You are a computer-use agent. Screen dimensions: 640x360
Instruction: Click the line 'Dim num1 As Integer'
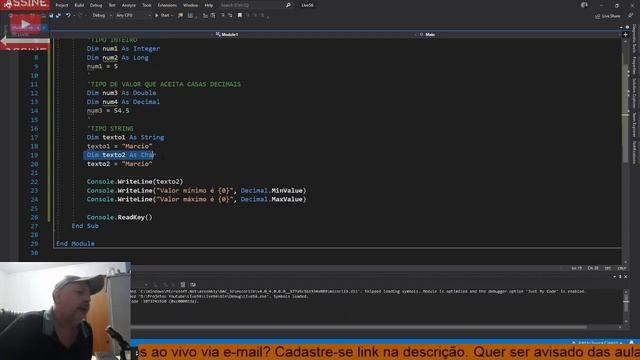[123, 49]
